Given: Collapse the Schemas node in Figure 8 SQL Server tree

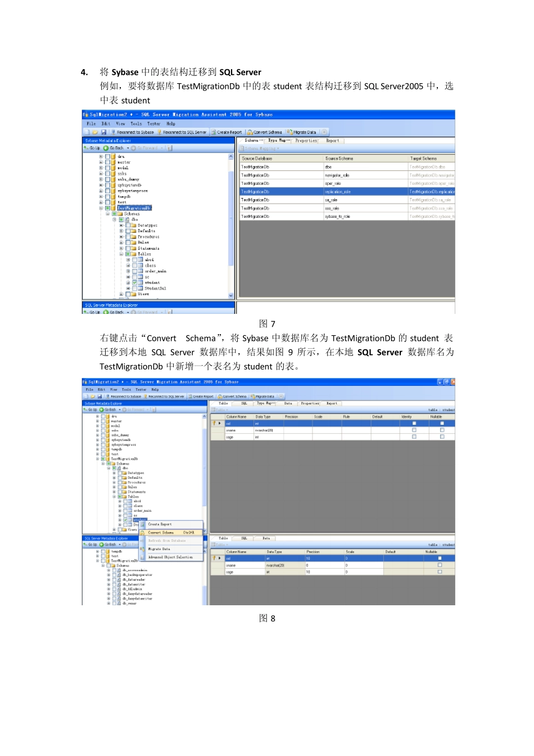Looking at the screenshot, I should 103,566.
